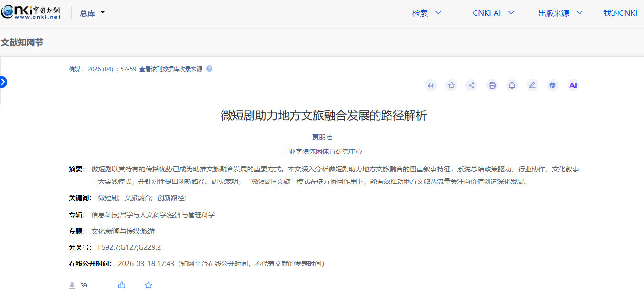Open the AI assistant icon in toolbar

(x=573, y=85)
